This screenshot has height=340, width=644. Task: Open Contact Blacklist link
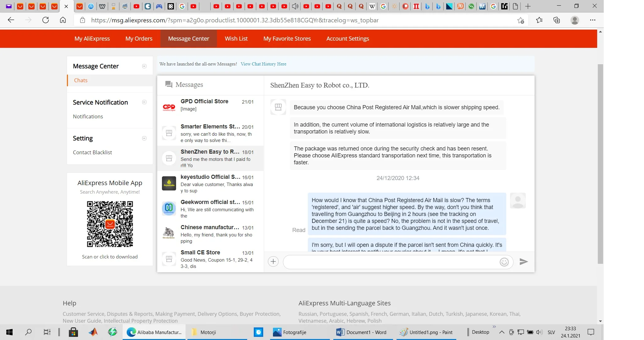(92, 152)
